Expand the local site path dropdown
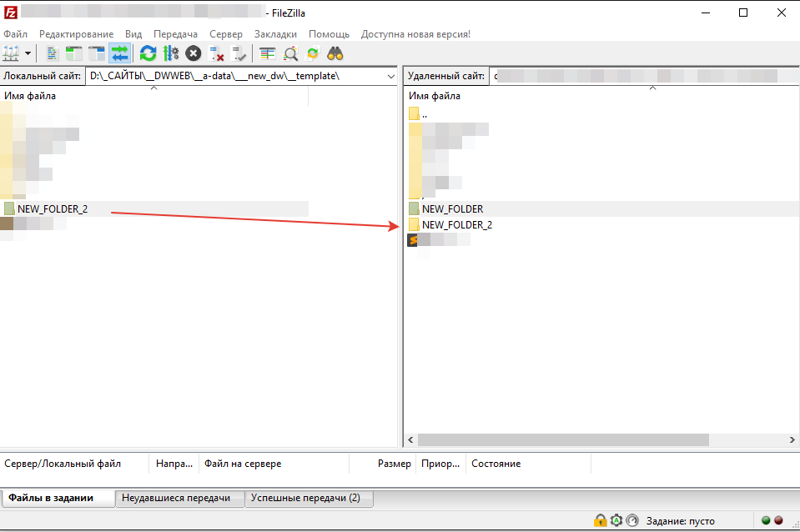800x532 pixels. (x=391, y=76)
